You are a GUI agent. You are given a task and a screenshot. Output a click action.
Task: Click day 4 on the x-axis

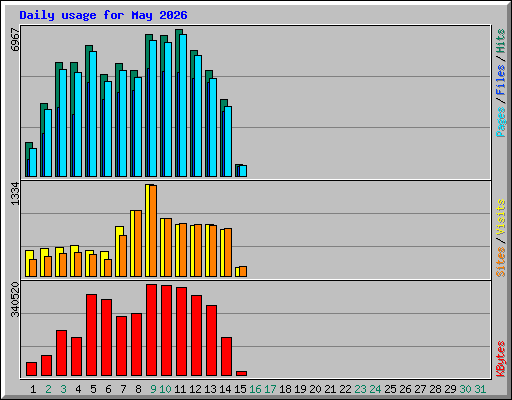pos(78,389)
